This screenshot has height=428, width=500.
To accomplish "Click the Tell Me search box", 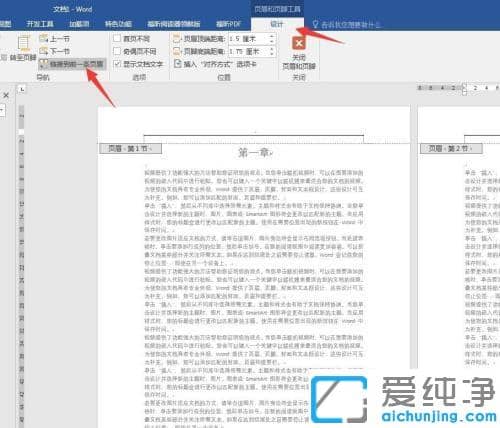I will (347, 24).
